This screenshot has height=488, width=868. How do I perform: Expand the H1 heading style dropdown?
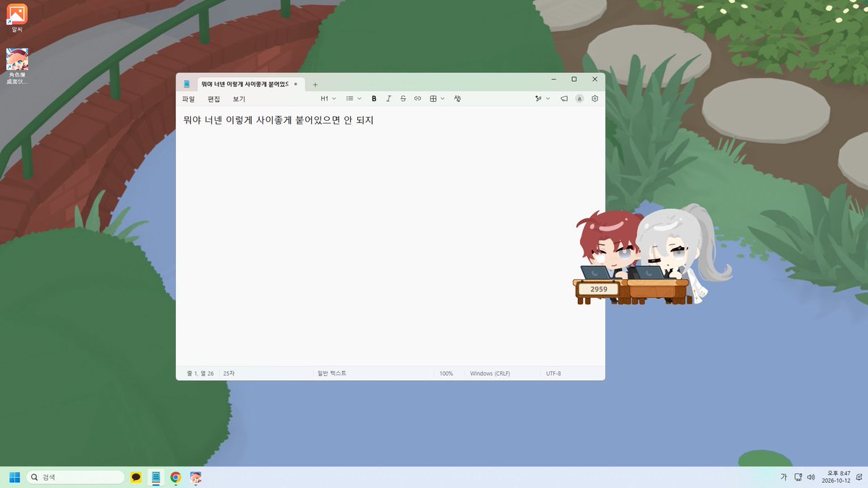click(x=328, y=98)
